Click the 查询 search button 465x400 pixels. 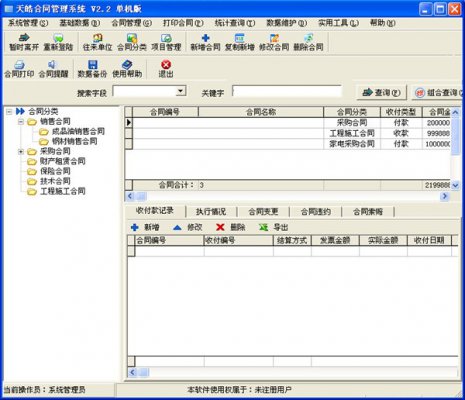click(382, 92)
